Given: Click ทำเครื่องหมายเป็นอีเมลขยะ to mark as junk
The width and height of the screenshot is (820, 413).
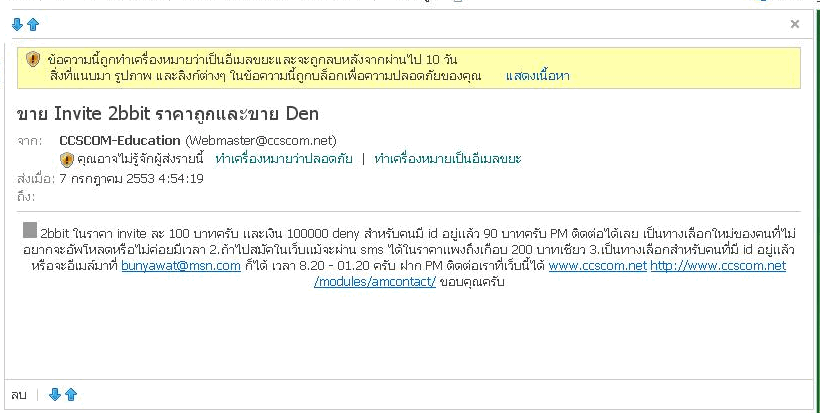Looking at the screenshot, I should [448, 159].
